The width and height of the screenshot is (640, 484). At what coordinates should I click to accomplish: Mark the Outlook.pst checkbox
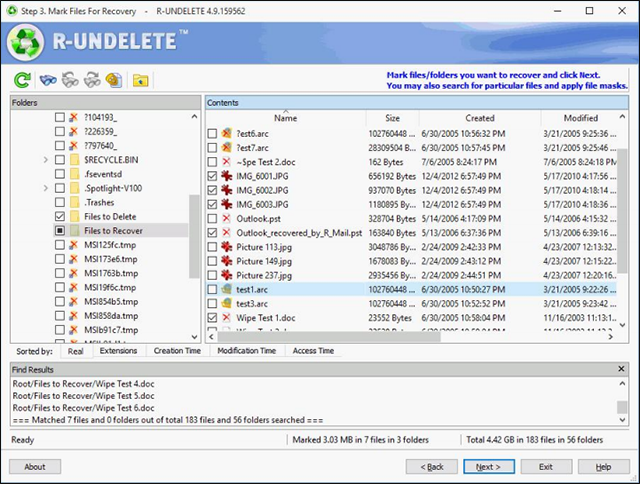pos(212,218)
